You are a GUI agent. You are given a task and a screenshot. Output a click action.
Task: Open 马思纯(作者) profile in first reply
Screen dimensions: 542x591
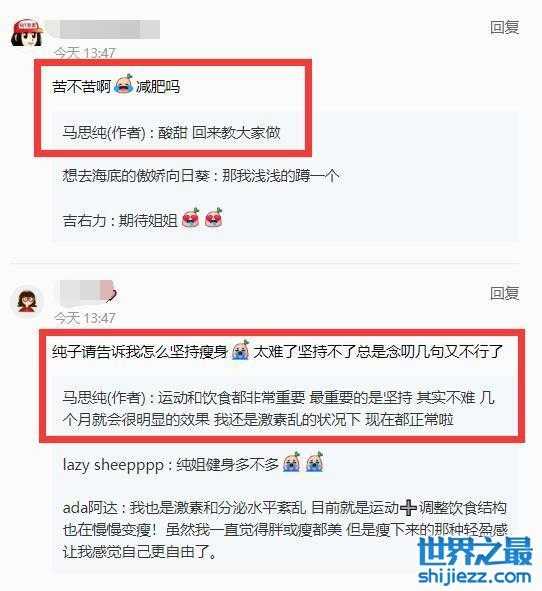pyautogui.click(x=104, y=133)
